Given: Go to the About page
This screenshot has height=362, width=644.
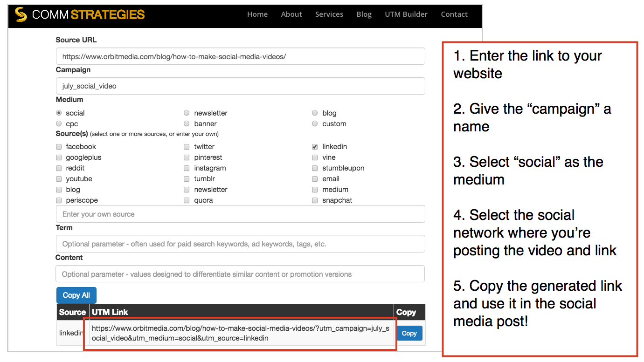Looking at the screenshot, I should (x=291, y=14).
